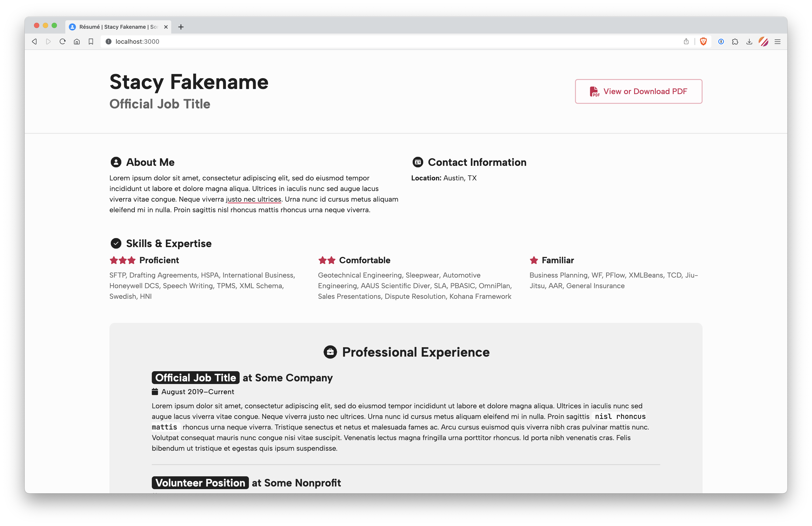Viewport: 812px width, 526px height.
Task: Click the red striped extension icon
Action: (763, 42)
